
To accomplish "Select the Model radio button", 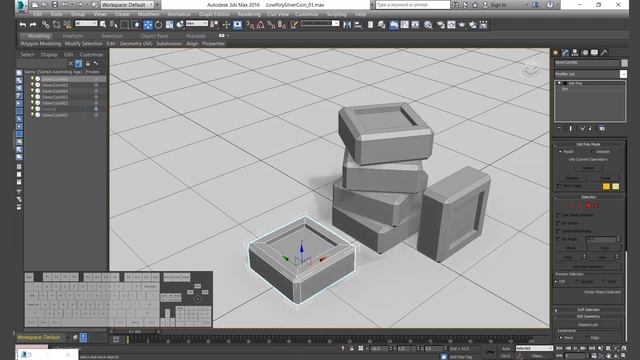I will (x=560, y=151).
